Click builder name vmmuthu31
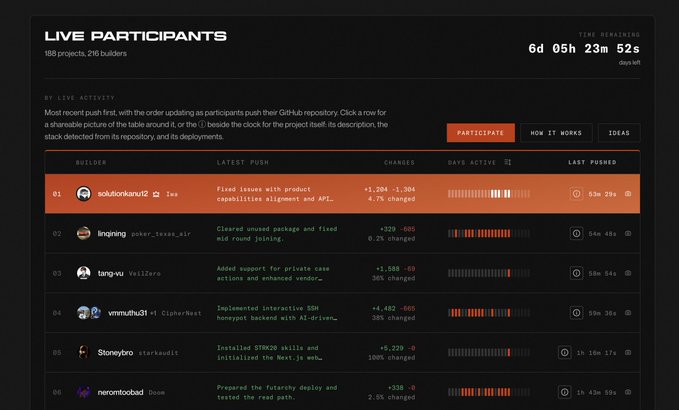This screenshot has width=679, height=410. 128,313
